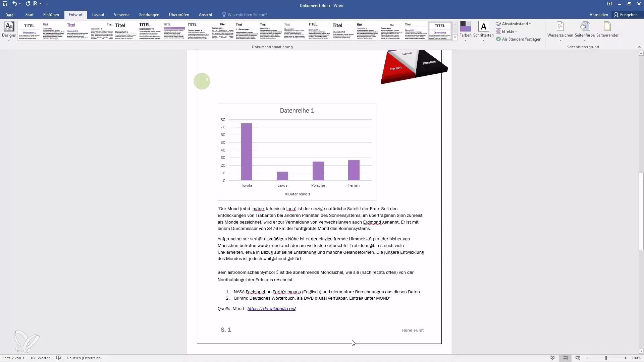Image resolution: width=644 pixels, height=362 pixels.
Task: Click the new document icon in quick access toolbar
Action: pos(35,4)
